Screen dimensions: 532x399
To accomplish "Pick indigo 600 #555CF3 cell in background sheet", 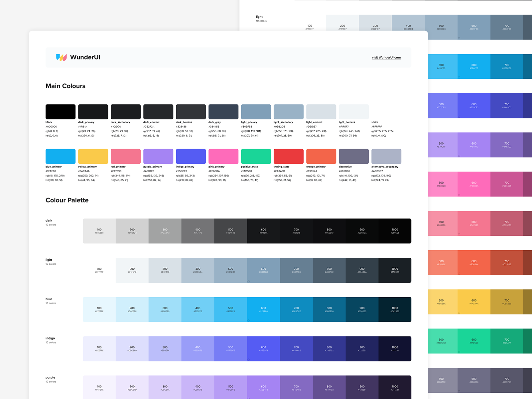I will click(x=474, y=106).
